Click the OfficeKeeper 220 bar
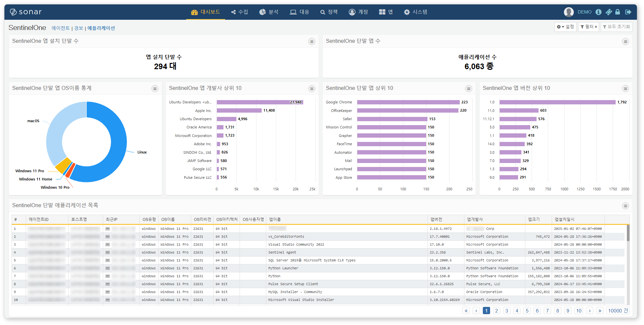Image resolution: width=644 pixels, height=325 pixels. [x=408, y=110]
